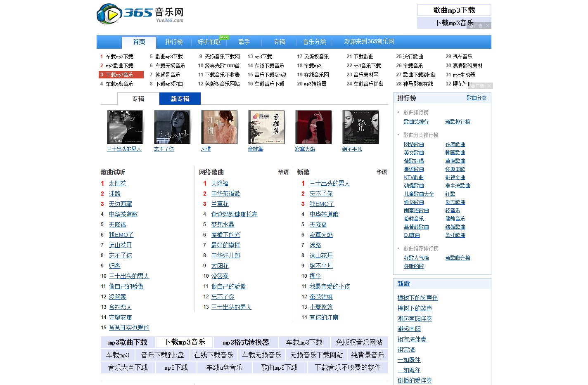
Task: Click the 下载mp3音乐 top ad link
Action: 454,23
